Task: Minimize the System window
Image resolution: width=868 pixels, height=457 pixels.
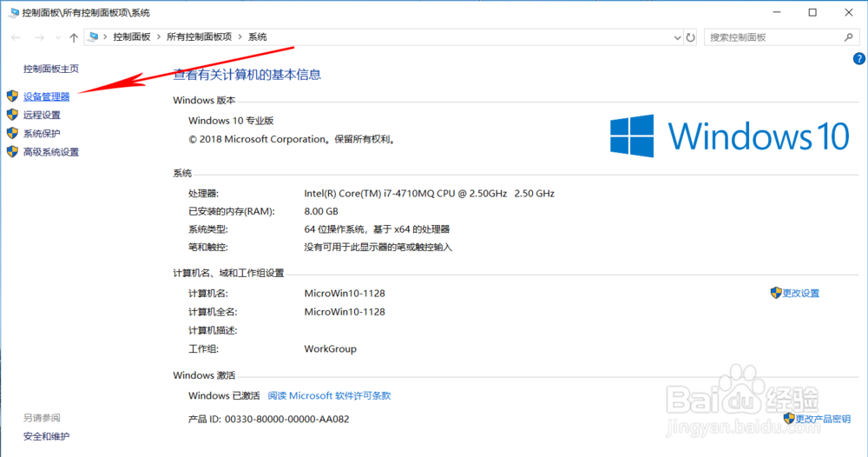Action: (777, 12)
